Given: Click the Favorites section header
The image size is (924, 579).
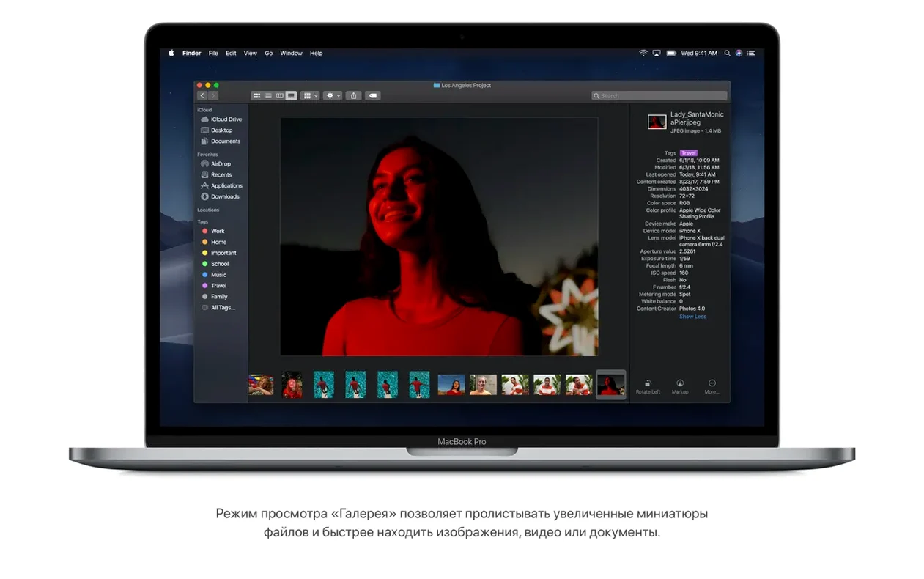Looking at the screenshot, I should point(207,155).
